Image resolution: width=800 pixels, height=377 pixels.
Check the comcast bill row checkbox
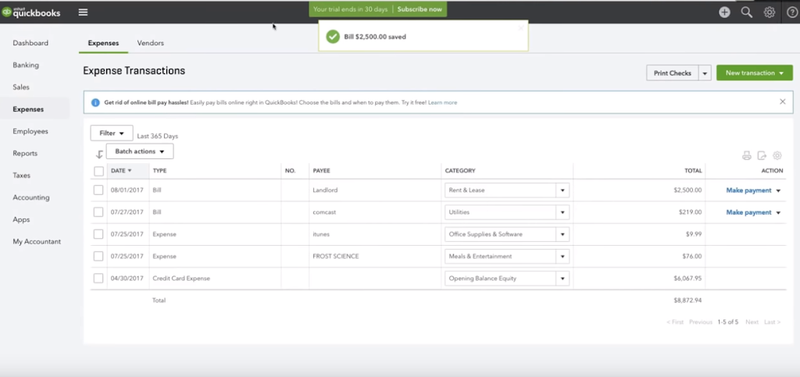(98, 212)
